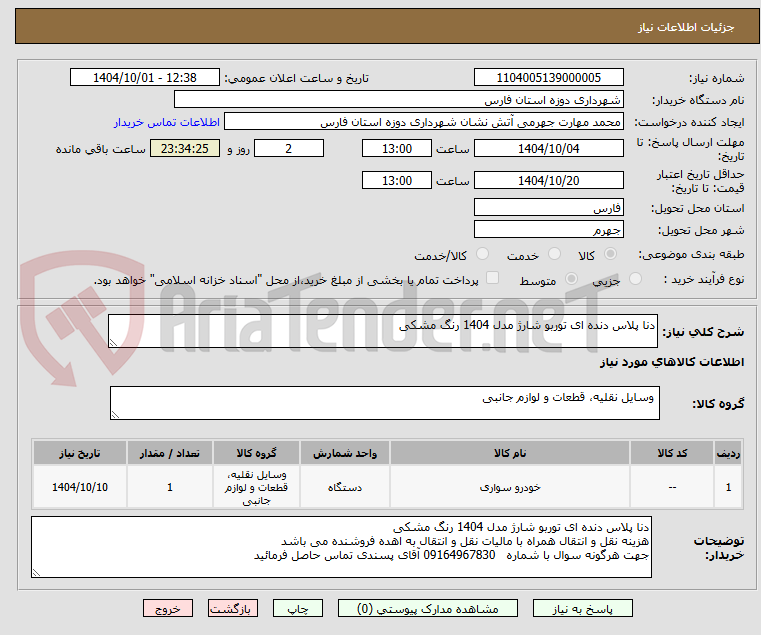This screenshot has width=761, height=635.
Task: Click the گروه کالا textarea
Action: [385, 403]
